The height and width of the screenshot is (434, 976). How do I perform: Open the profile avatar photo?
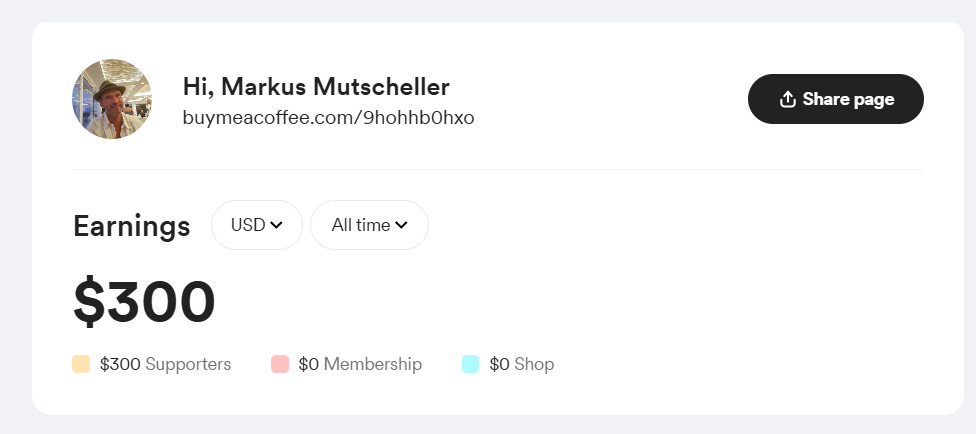(112, 99)
